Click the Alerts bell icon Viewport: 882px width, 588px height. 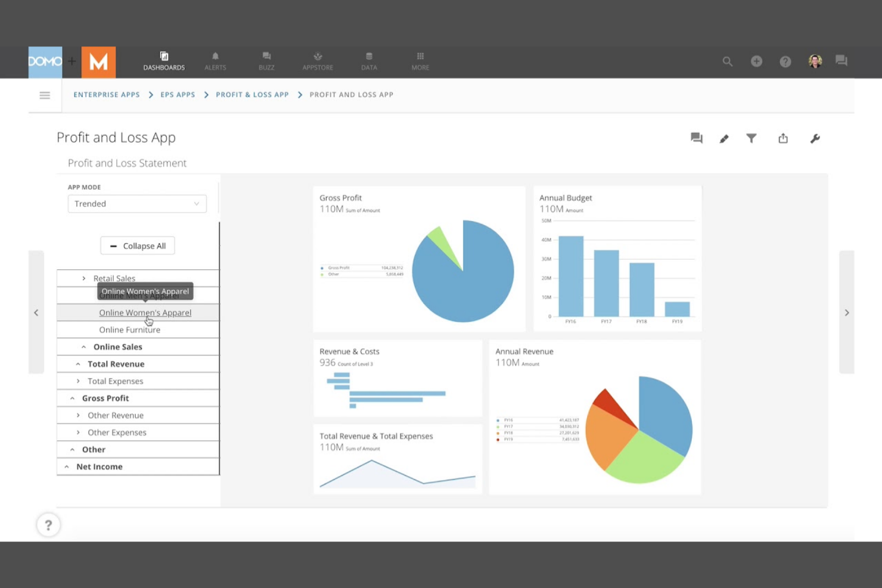215,61
